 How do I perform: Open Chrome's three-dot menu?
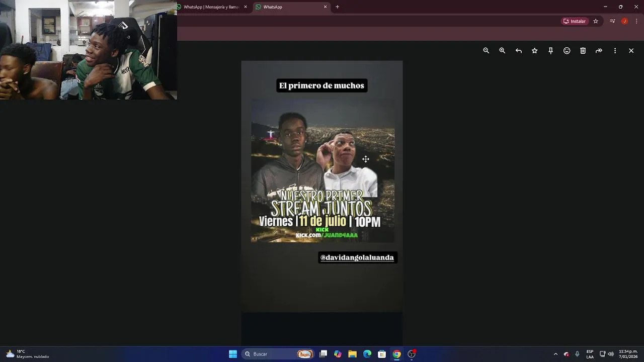pos(636,21)
